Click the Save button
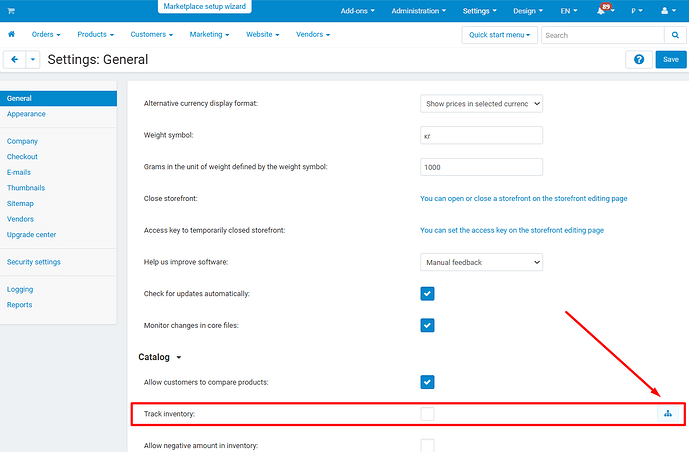Viewport: 689px width, 452px height. click(x=671, y=60)
